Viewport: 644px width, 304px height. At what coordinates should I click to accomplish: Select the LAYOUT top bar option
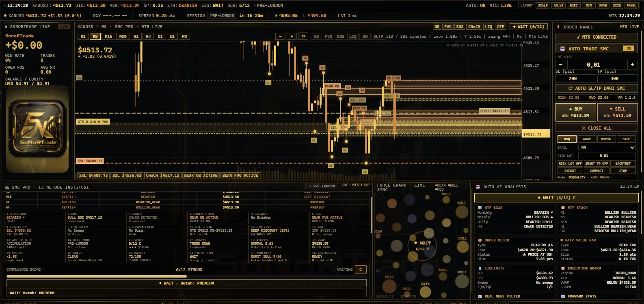pos(527,5)
